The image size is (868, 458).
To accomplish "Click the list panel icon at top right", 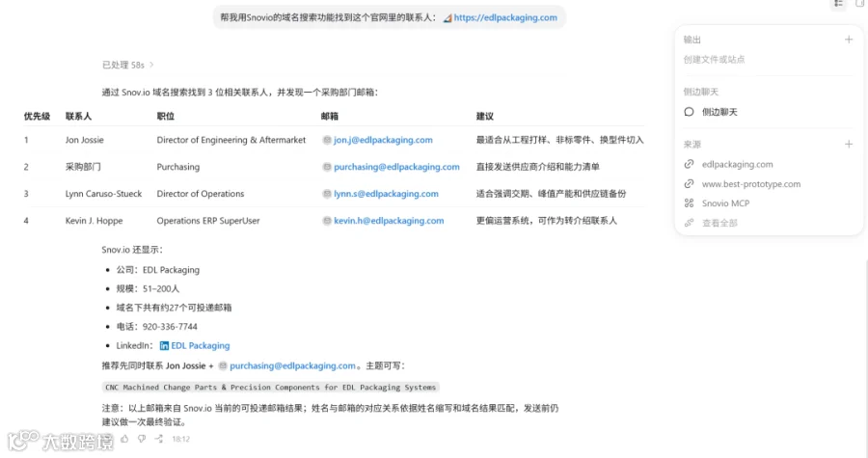I will [x=839, y=3].
